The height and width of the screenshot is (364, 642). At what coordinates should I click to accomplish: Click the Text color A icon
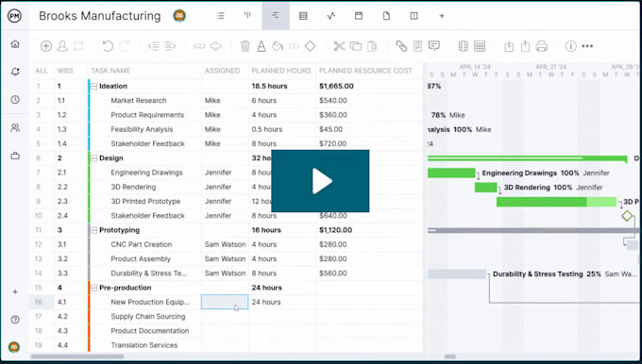262,46
